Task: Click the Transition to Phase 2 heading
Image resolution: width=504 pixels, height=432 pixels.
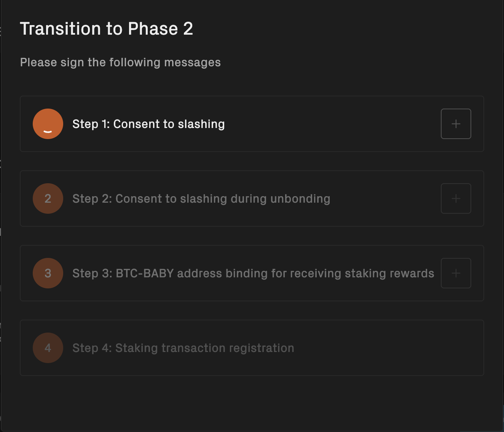Action: pos(107,29)
